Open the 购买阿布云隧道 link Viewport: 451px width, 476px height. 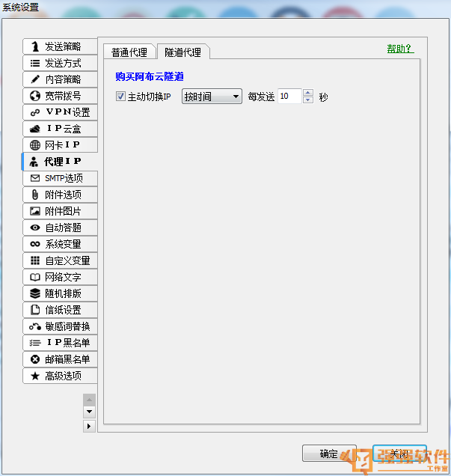150,76
